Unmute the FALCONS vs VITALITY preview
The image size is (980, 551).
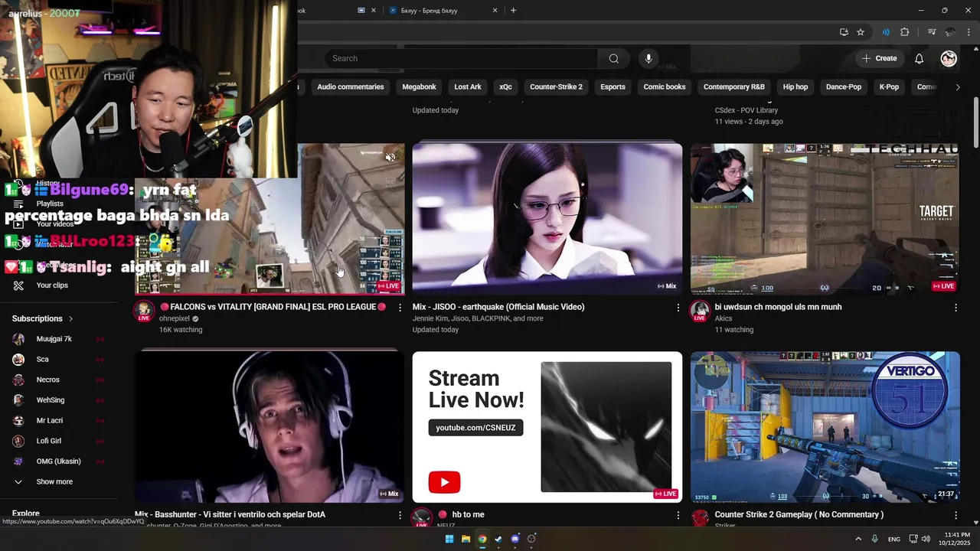click(390, 158)
